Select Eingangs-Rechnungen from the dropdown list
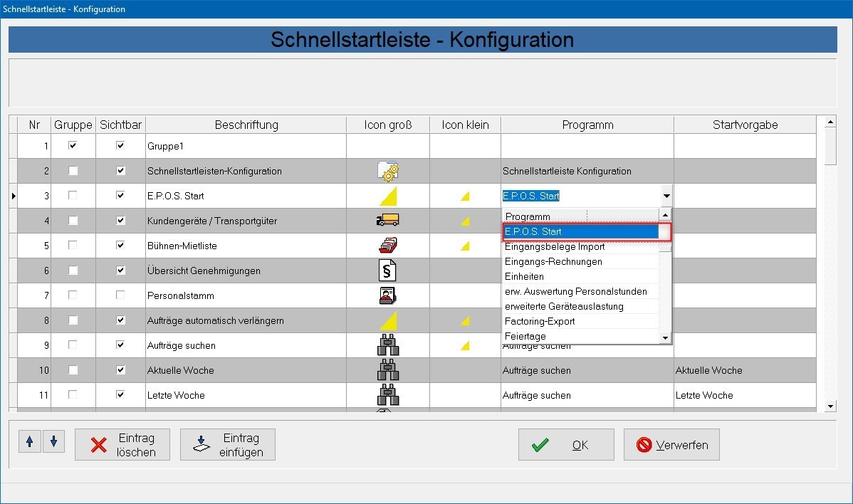 pyautogui.click(x=553, y=261)
